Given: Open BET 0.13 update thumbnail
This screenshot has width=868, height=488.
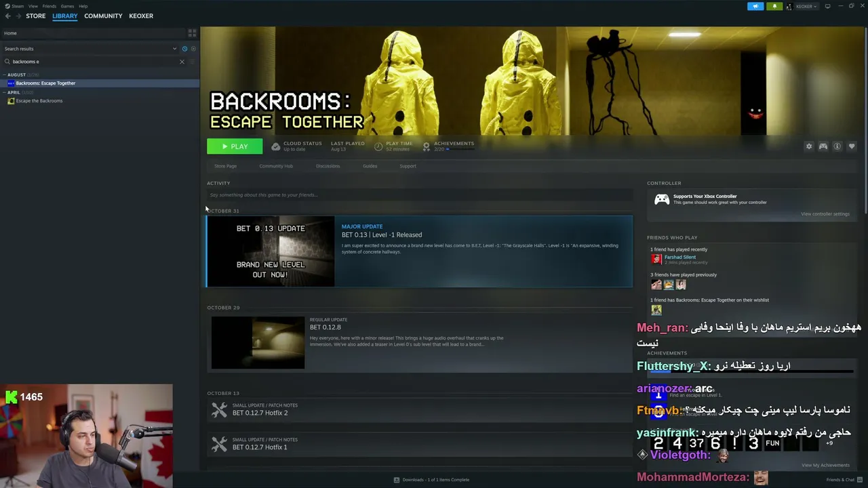Looking at the screenshot, I should click(x=271, y=251).
